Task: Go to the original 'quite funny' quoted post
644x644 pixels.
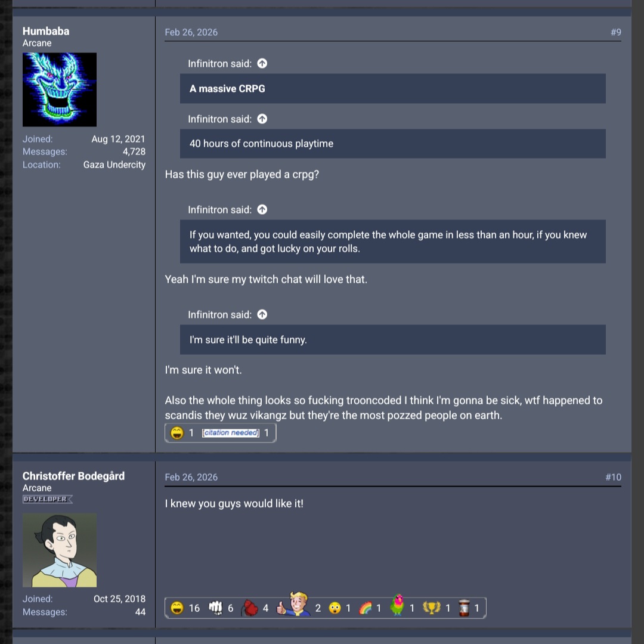Action: 262,314
